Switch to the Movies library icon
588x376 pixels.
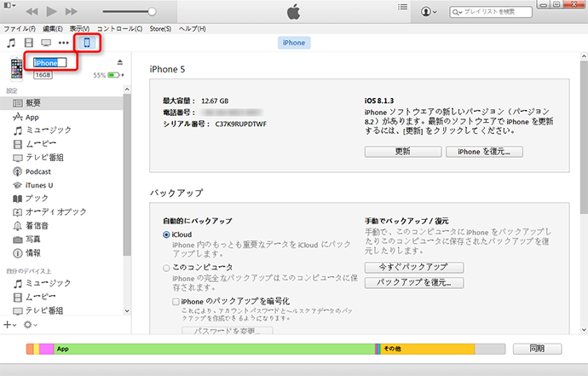[x=28, y=43]
